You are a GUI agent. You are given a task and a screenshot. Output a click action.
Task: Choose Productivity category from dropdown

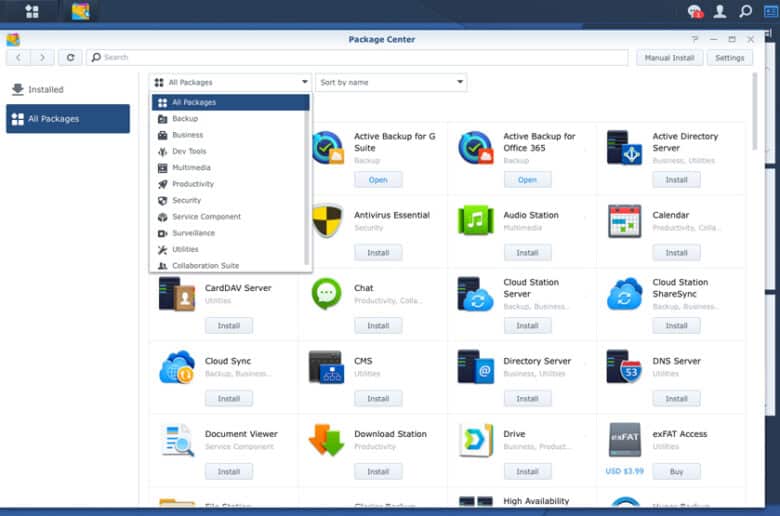[230, 184]
